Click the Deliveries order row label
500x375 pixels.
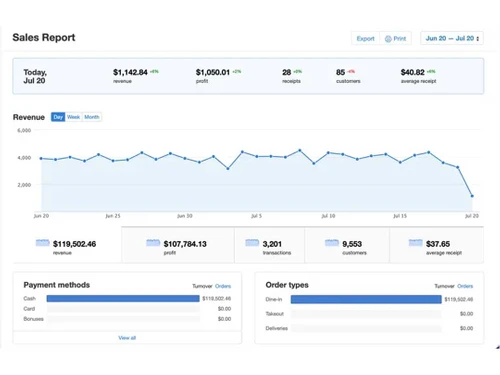pyautogui.click(x=277, y=328)
